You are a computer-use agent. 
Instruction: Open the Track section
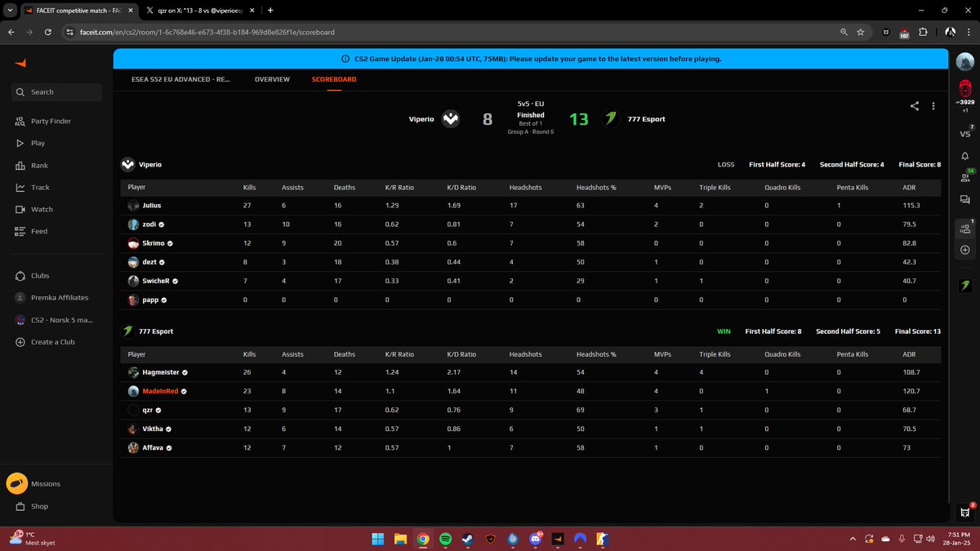33,187
